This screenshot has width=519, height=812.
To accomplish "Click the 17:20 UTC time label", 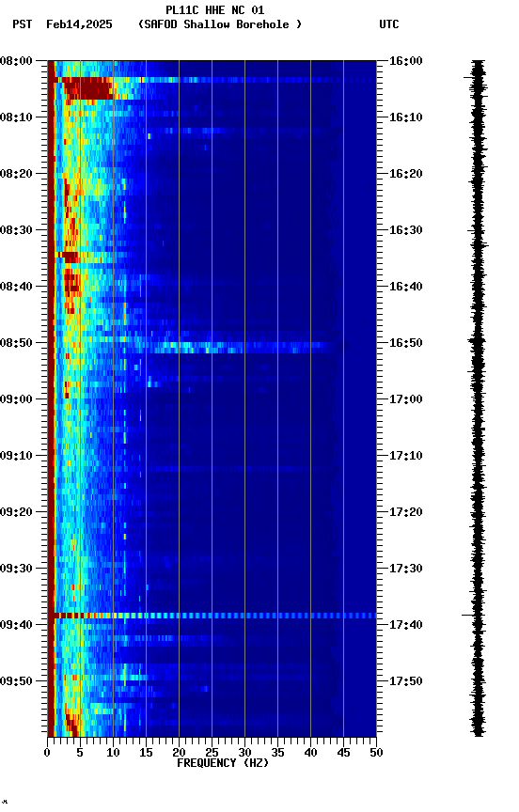I will (406, 512).
